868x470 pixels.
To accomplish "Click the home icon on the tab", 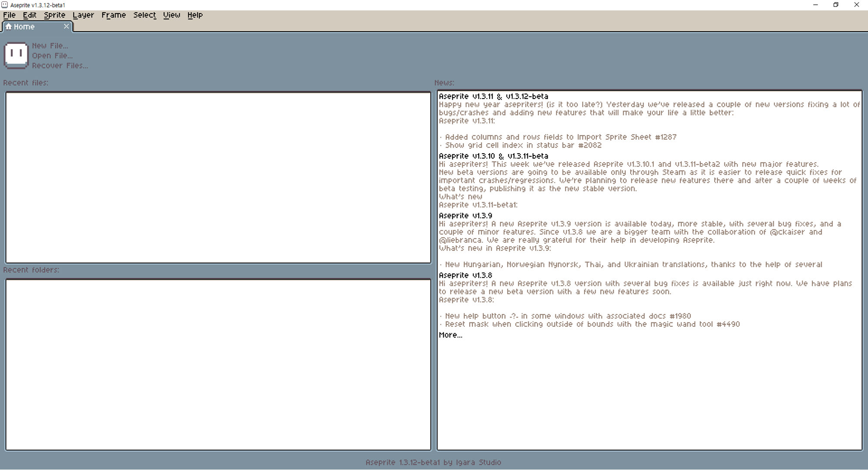I will [8, 26].
